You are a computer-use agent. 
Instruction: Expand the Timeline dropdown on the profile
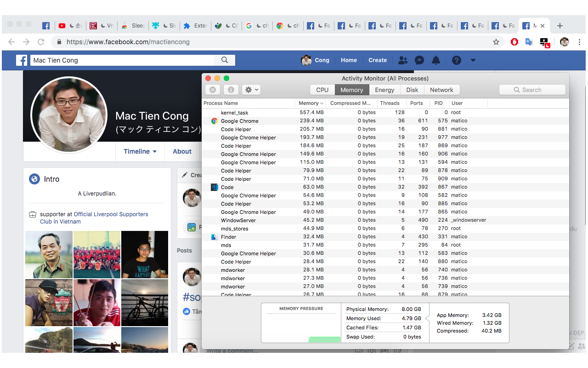point(140,151)
